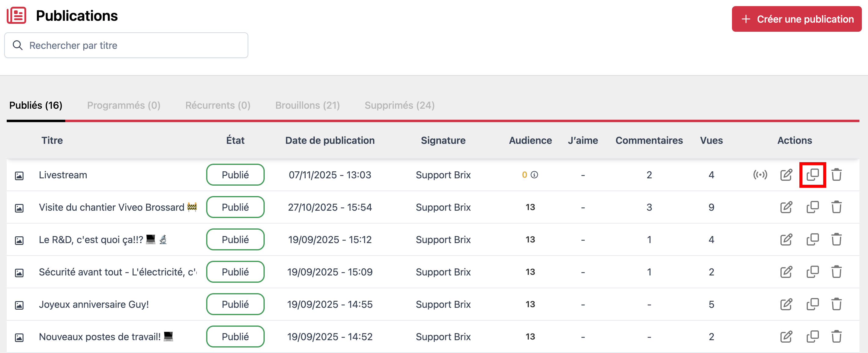Delete the Livestream publication

tap(836, 175)
